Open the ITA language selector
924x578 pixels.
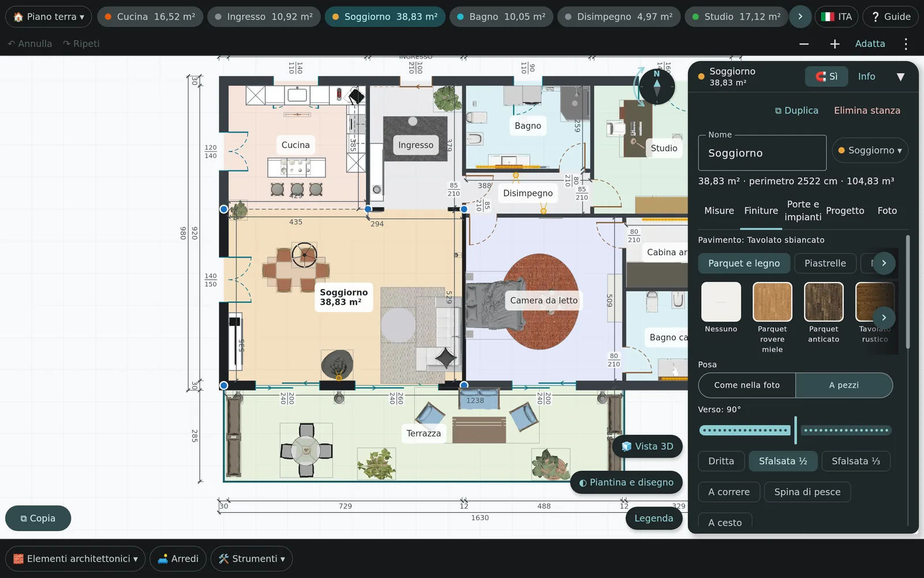pos(836,17)
